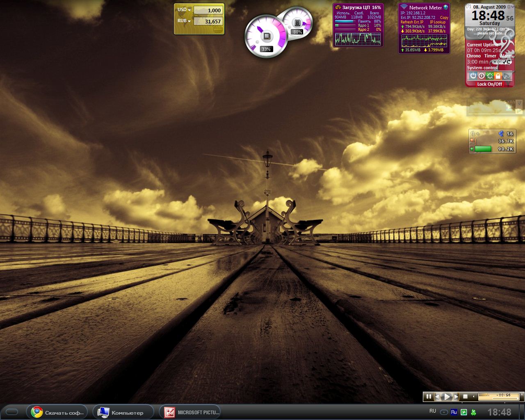Open the USD currency dropdown
Viewport: 525px width, 420px height.
(184, 10)
